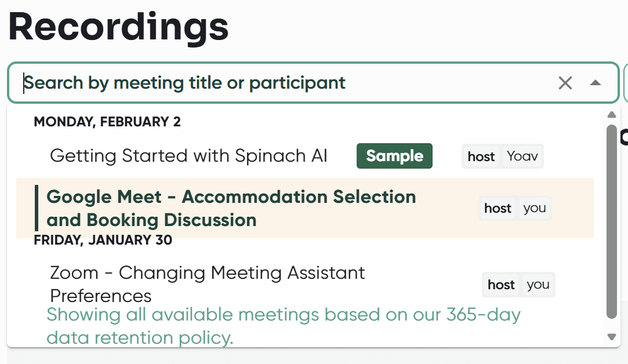Click the Yoav participant label
The width and height of the screenshot is (628, 364).
pyautogui.click(x=522, y=156)
